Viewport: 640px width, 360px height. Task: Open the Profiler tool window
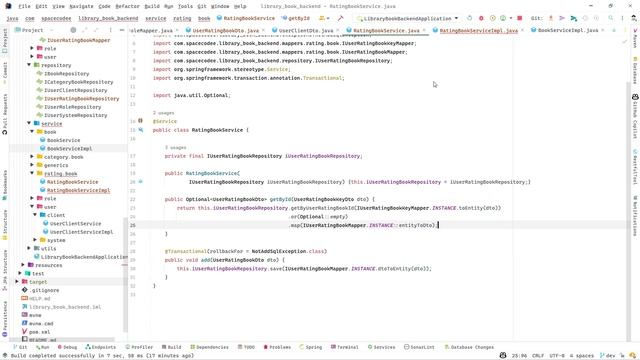click(139, 347)
